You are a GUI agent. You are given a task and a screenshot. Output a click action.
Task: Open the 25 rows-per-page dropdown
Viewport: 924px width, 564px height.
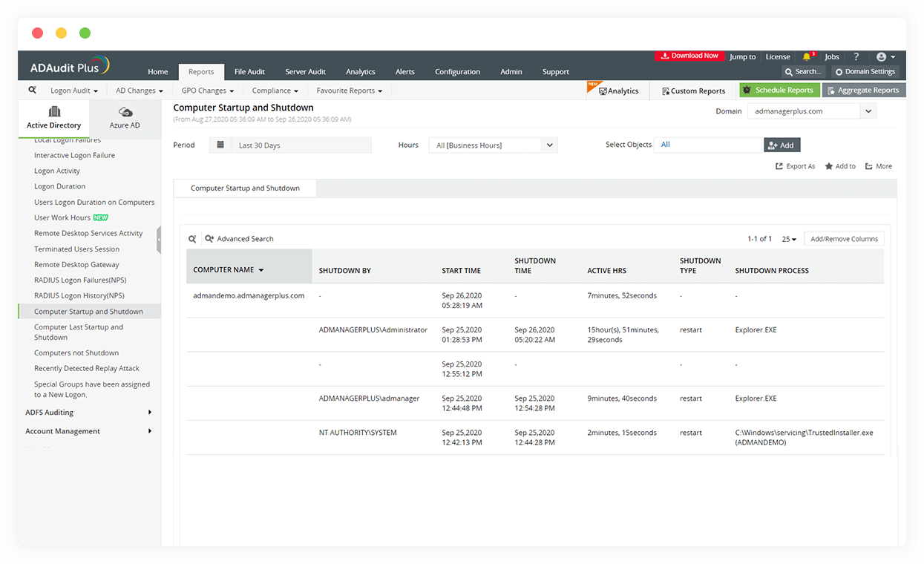(x=789, y=239)
